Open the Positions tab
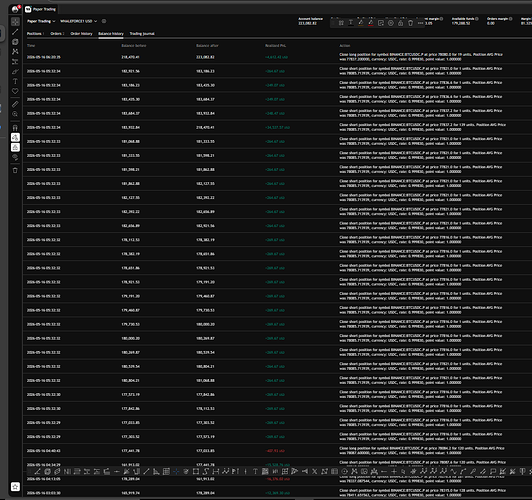Viewport: 532px width, 500px height. [x=35, y=34]
